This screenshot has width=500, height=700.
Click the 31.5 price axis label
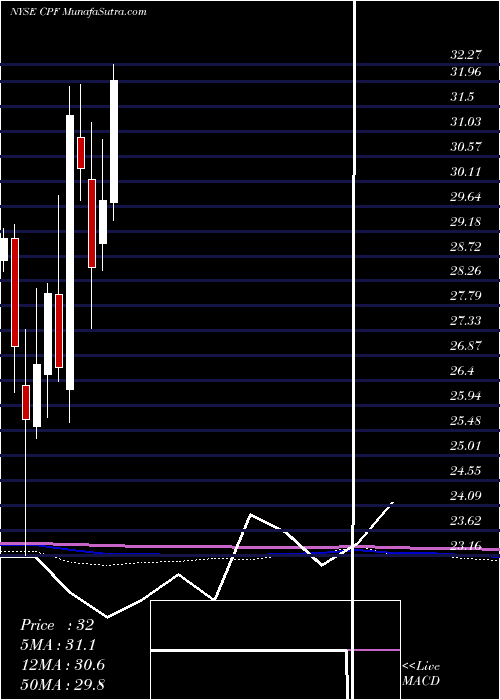click(x=462, y=96)
